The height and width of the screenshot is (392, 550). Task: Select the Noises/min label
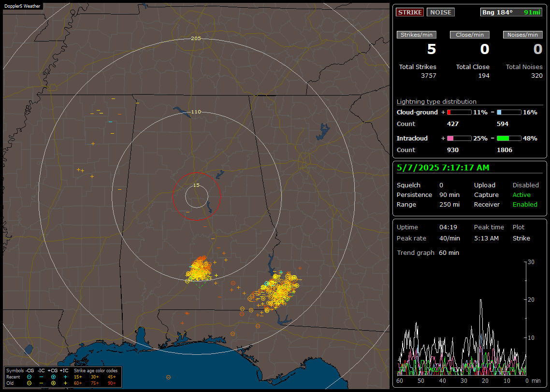(x=522, y=35)
